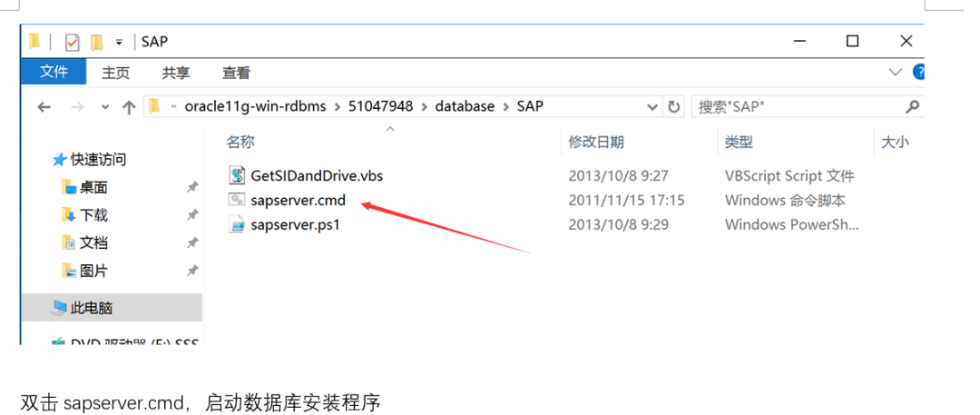980x415 pixels.
Task: Open Help with the question mark icon
Action: pyautogui.click(x=918, y=73)
